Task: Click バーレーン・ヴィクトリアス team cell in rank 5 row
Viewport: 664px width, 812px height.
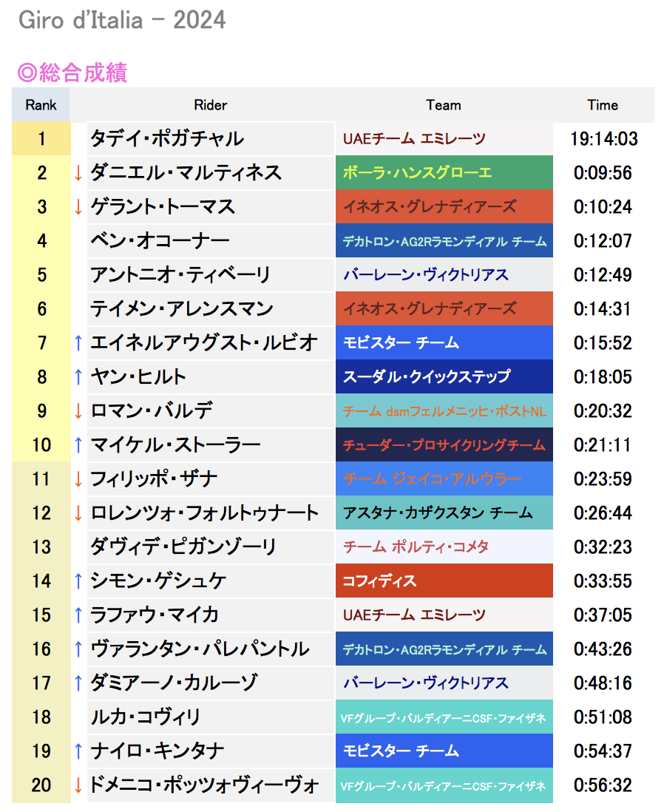Action: 444,275
